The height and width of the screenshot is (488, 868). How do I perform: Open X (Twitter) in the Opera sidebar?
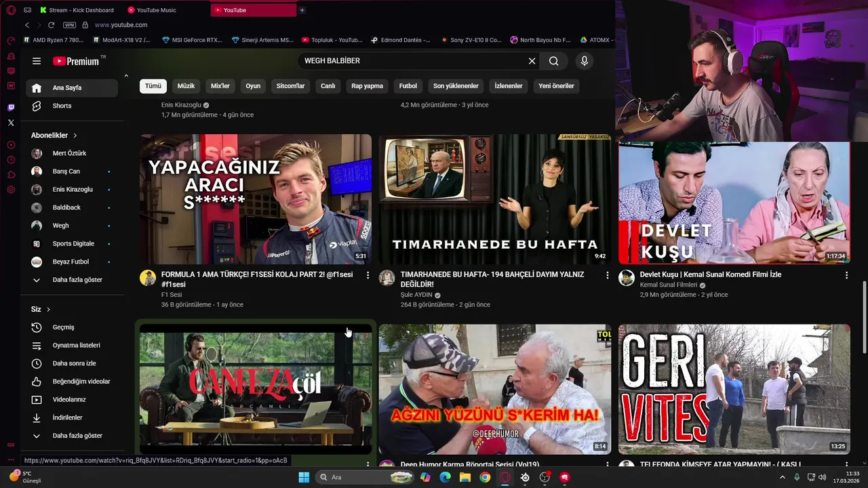coord(11,123)
